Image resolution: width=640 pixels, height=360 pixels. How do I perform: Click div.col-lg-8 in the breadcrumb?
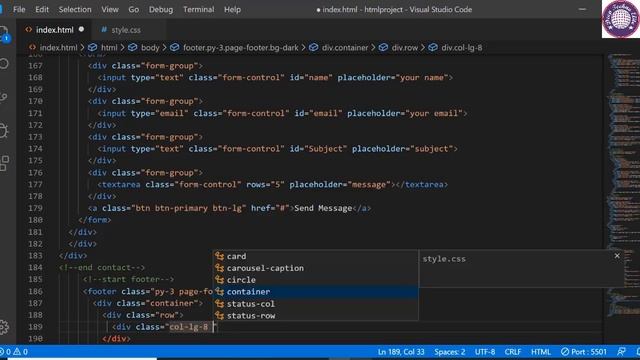click(x=462, y=48)
